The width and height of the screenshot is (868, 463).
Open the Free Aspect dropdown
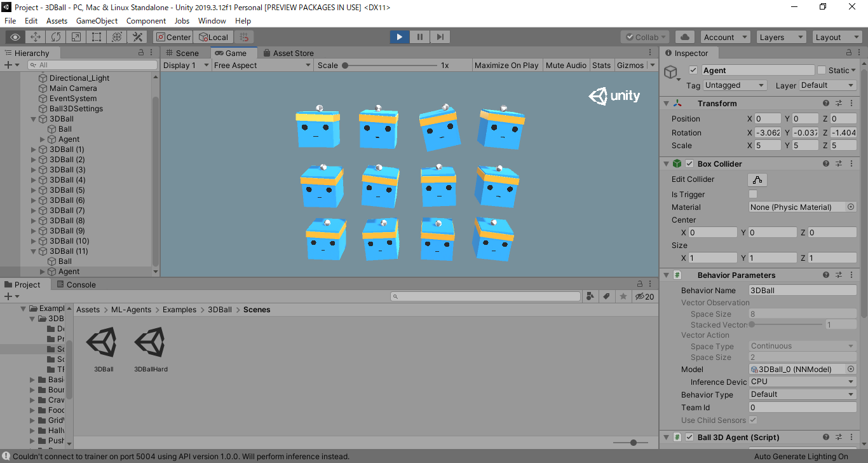pyautogui.click(x=262, y=65)
